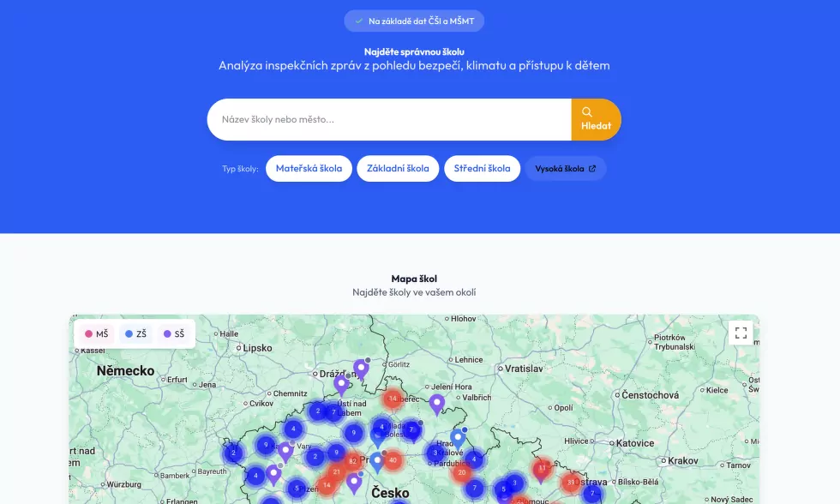This screenshot has height=504, width=840.
Task: Click the fullscreen icon on the map
Action: click(x=741, y=333)
